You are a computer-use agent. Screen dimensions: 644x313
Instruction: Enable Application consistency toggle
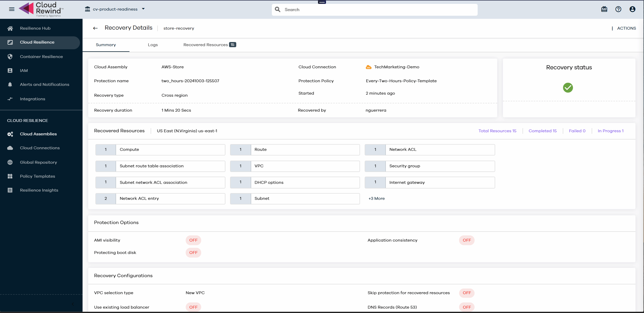point(467,240)
